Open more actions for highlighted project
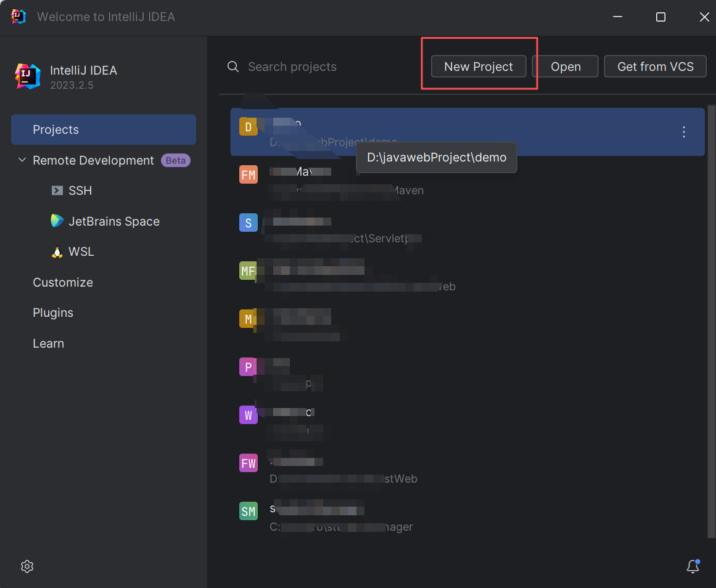 683,132
